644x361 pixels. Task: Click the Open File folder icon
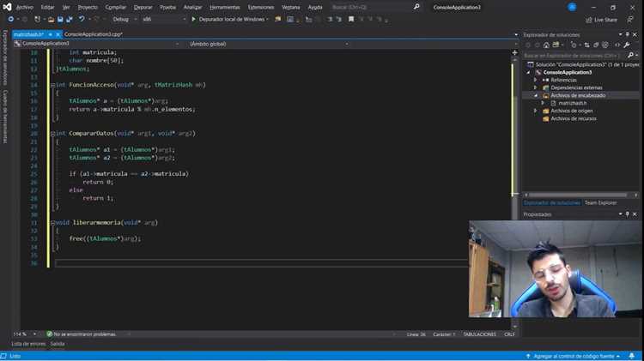[x=51, y=19]
